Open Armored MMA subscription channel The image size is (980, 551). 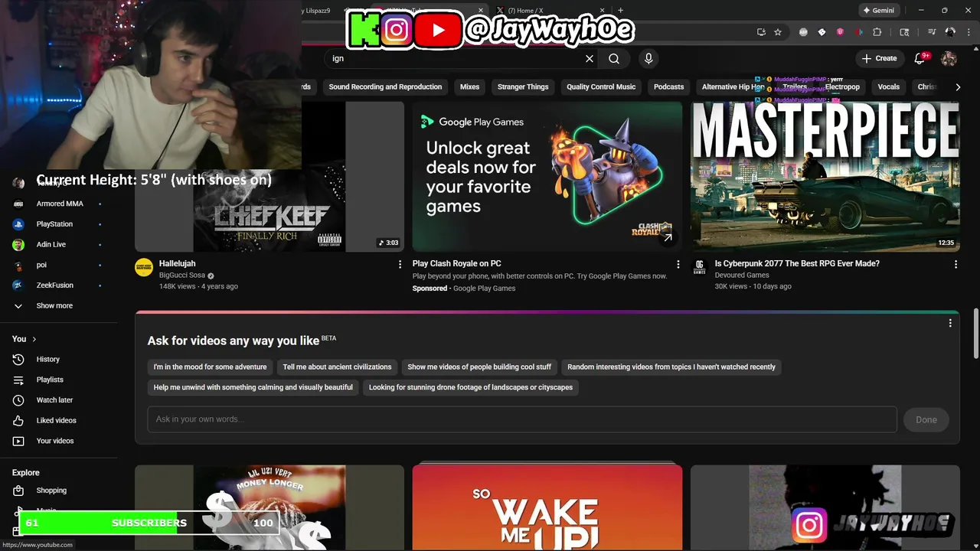59,204
